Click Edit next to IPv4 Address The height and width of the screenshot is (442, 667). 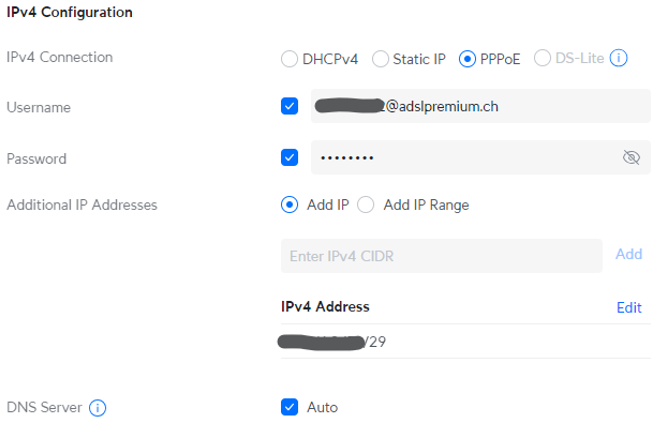coord(629,308)
